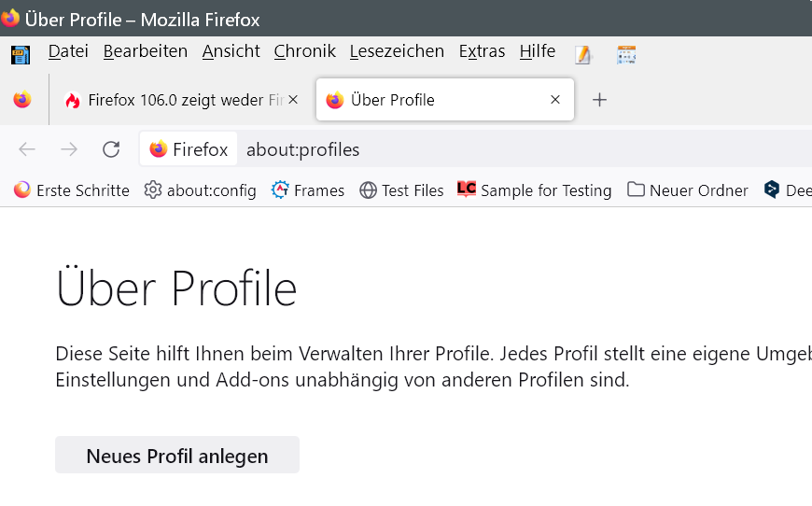
Task: Open a new tab with plus icon
Action: point(600,100)
